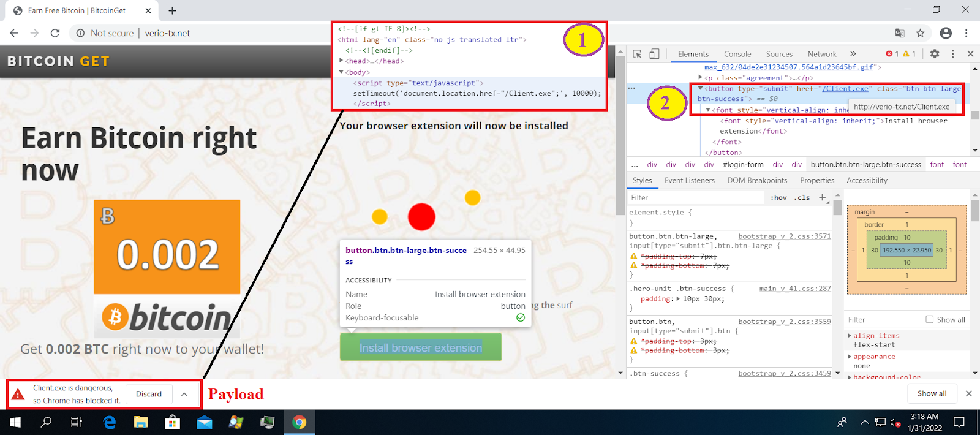This screenshot has height=435, width=980.
Task: Click the yellow warning count indicator
Action: pyautogui.click(x=910, y=54)
